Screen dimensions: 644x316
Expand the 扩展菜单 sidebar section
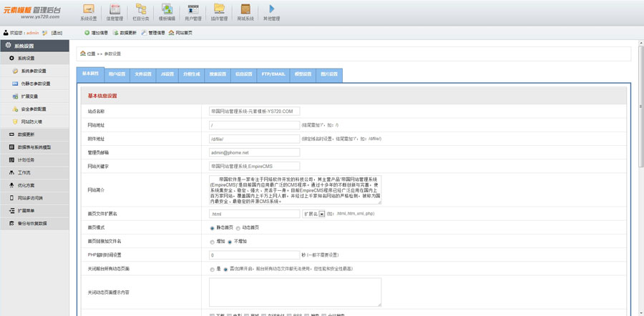[34, 211]
